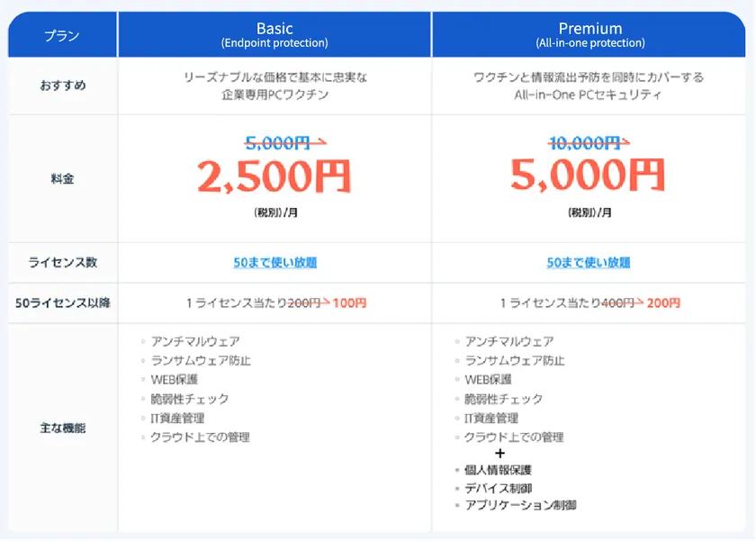Click the Basic 2,500円 price

click(274, 177)
